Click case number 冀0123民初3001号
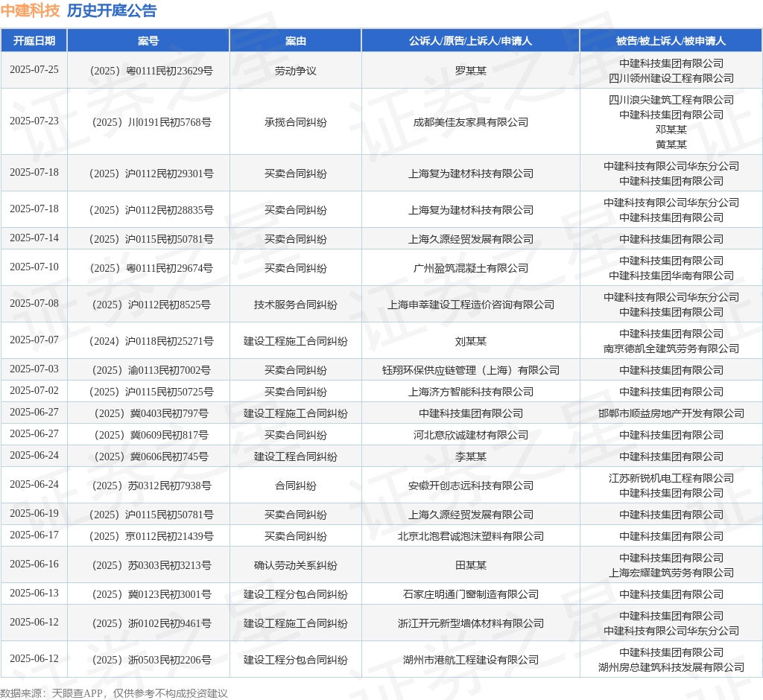 click(151, 594)
